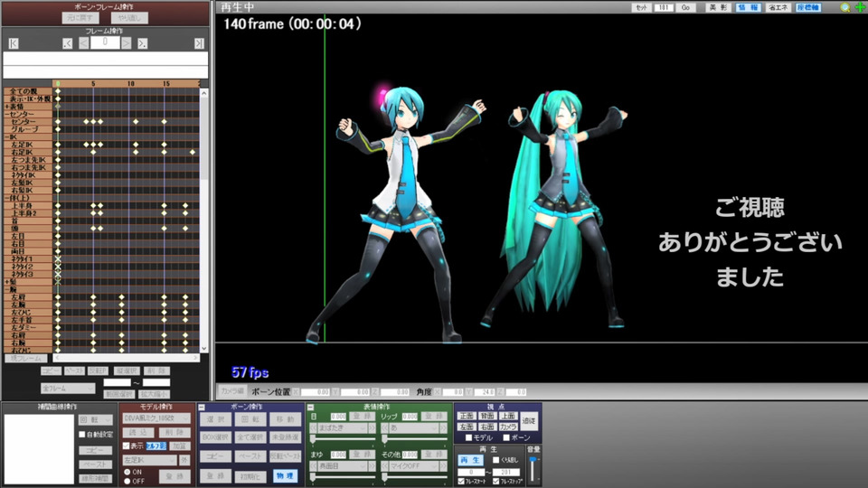Open the 全フレーム range dropdown
Viewport: 868px width, 488px height.
tap(68, 389)
